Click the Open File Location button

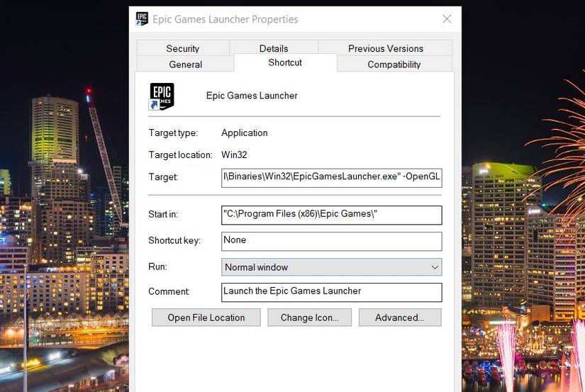point(206,318)
